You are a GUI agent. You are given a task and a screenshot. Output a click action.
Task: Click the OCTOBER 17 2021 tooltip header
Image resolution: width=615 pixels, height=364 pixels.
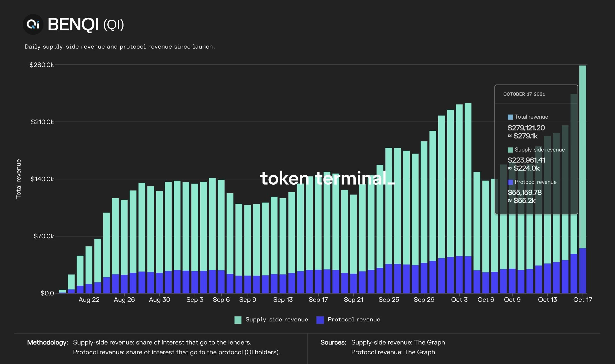coord(524,94)
